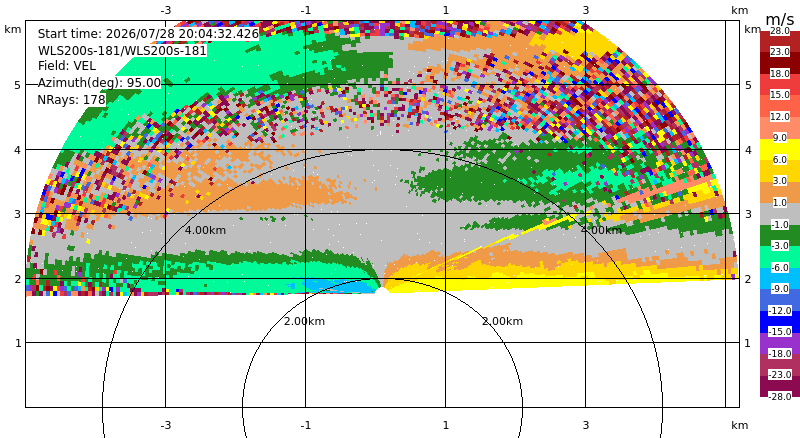This screenshot has width=800, height=438.
Task: Click the green -3.0 m/s legend band
Action: 780,246
